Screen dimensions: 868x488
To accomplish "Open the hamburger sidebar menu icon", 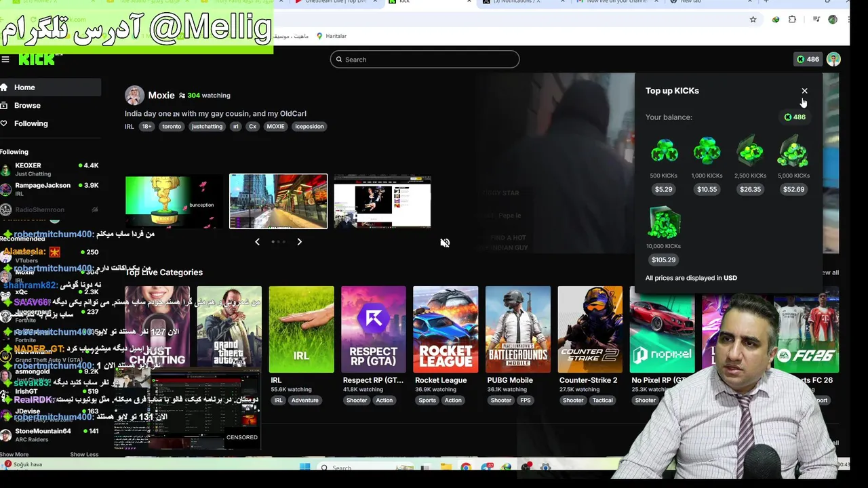I will coord(5,60).
